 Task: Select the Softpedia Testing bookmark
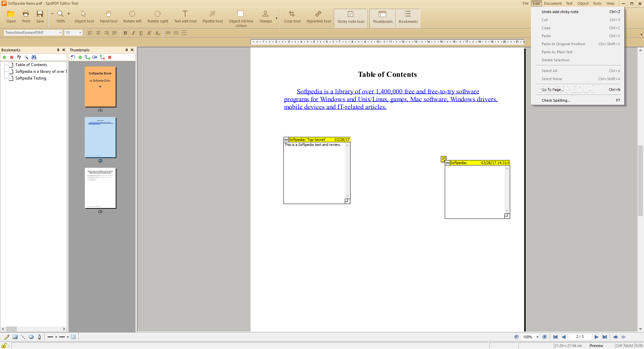pyautogui.click(x=31, y=78)
